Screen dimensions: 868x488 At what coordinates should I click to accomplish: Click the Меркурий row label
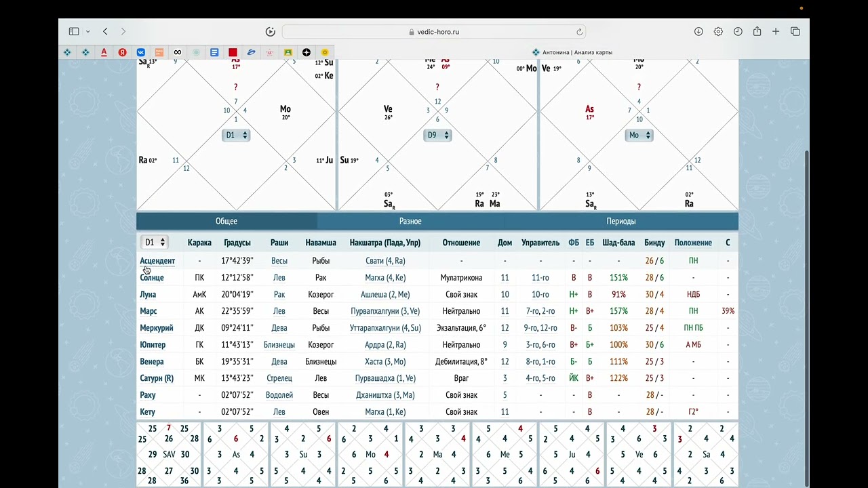coord(157,328)
